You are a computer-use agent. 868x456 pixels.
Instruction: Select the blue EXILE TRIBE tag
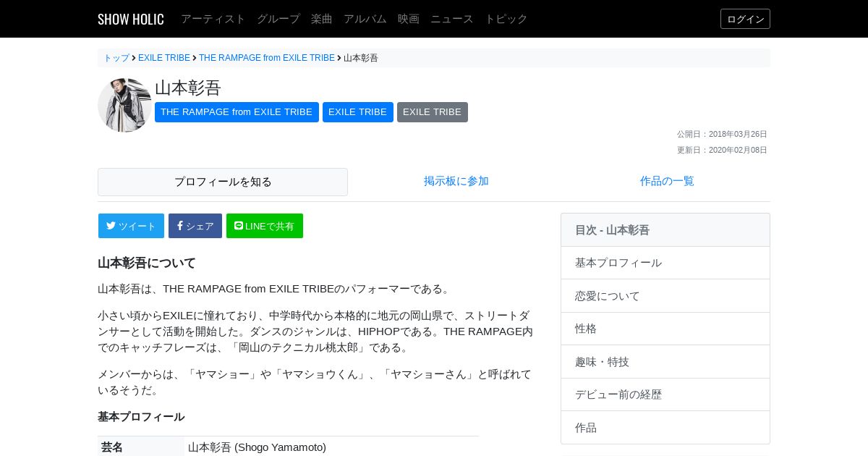(x=358, y=112)
